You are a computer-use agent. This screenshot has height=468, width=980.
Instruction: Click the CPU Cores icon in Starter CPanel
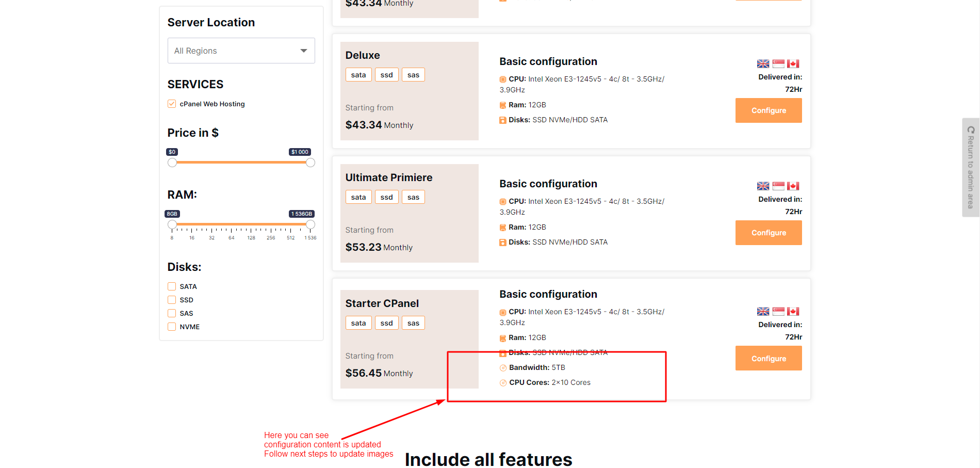[x=503, y=383]
